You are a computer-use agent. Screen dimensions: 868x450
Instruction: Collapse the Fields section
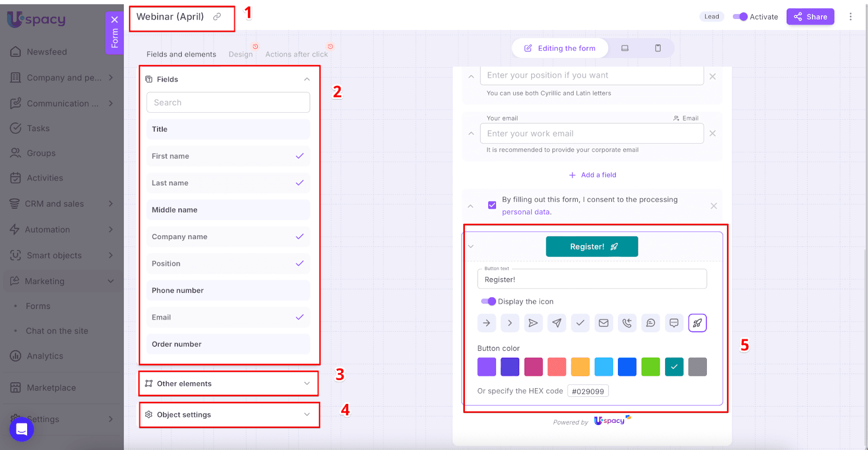click(x=307, y=79)
